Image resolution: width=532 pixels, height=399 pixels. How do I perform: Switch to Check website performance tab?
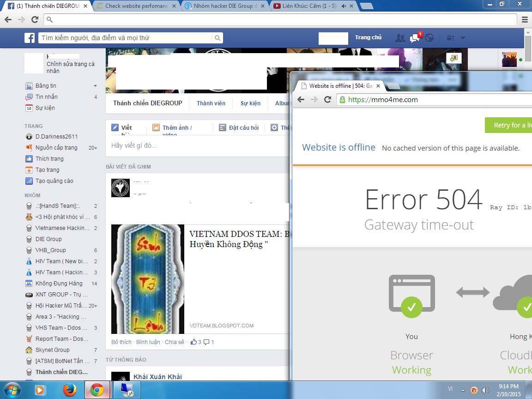137,6
